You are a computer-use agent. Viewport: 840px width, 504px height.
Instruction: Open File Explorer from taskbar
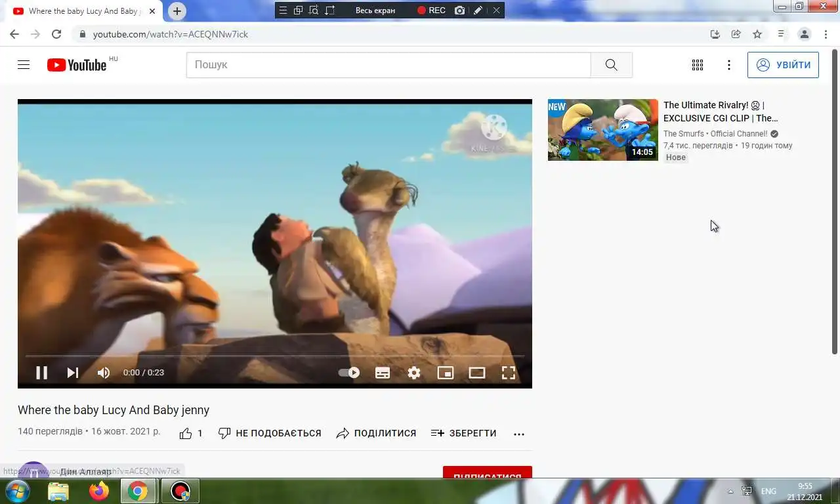pos(58,491)
